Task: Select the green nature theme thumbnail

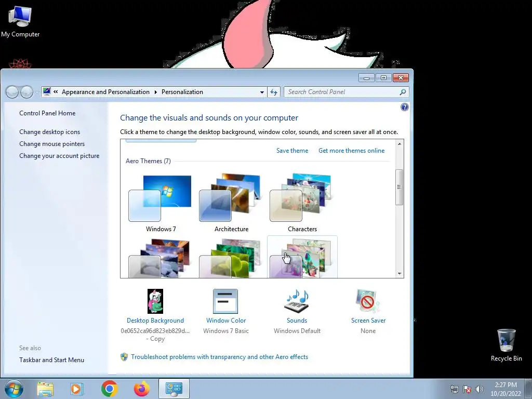Action: (231, 258)
